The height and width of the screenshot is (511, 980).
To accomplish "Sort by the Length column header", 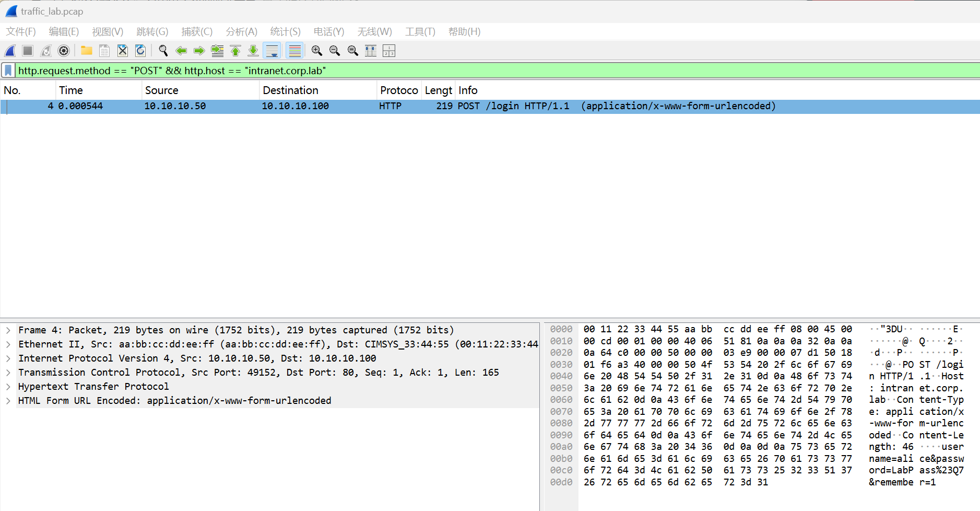I will pos(438,90).
